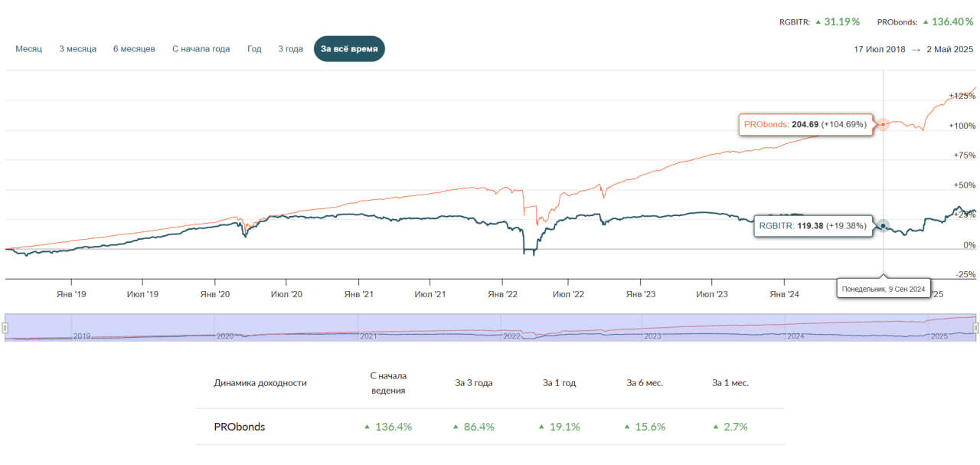Select the 3 месяца period tab
Image resolution: width=980 pixels, height=465 pixels.
(x=77, y=49)
